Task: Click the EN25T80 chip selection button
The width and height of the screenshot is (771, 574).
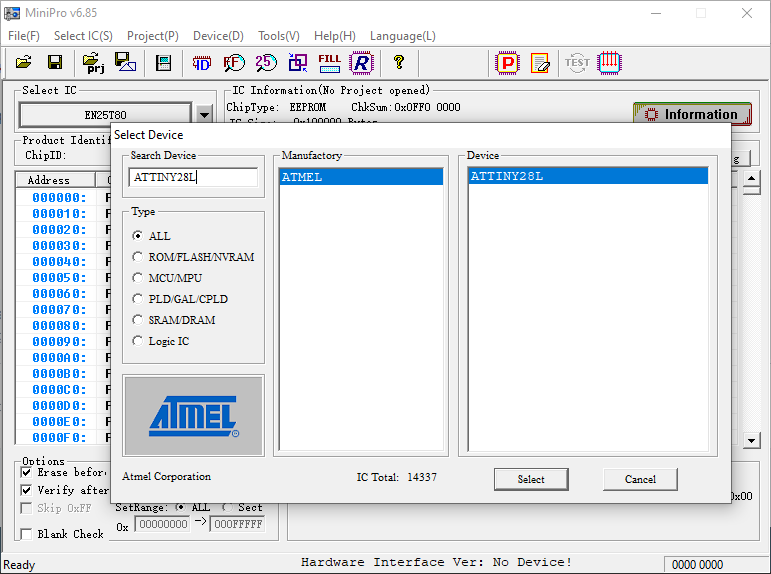Action: point(105,115)
